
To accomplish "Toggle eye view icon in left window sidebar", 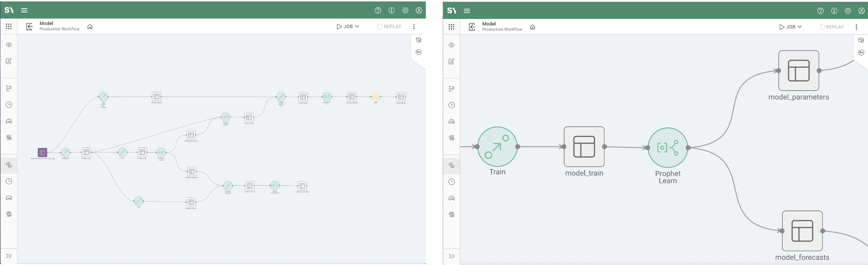I will [x=9, y=45].
